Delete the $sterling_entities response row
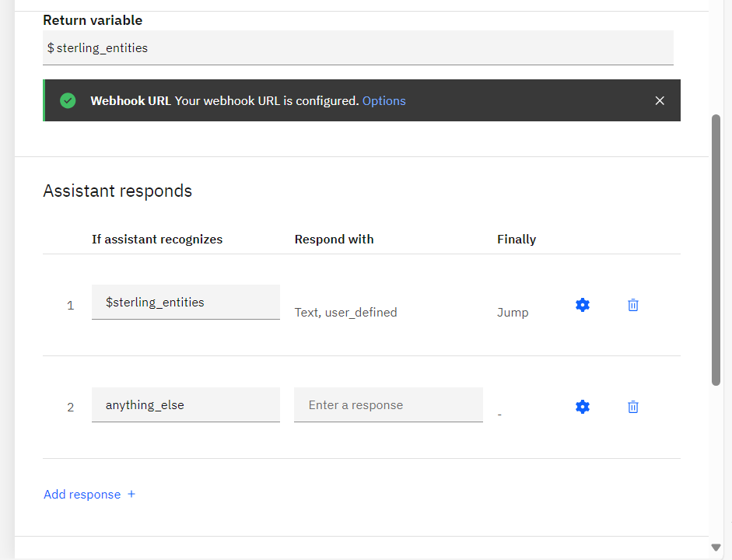 pos(633,305)
